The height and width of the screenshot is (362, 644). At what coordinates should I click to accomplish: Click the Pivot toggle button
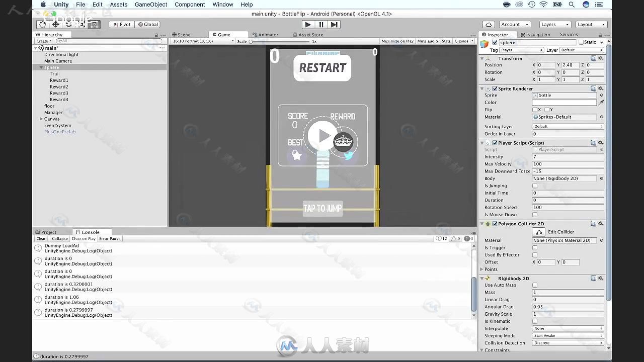[x=121, y=24]
